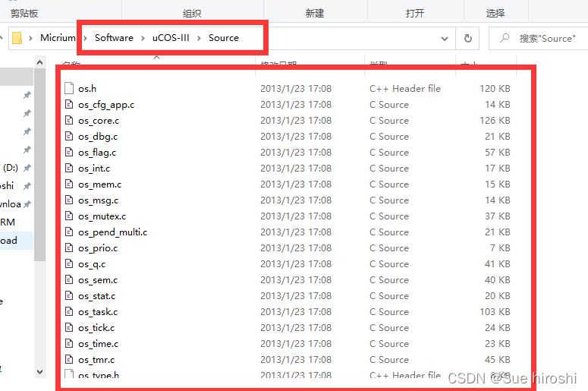This screenshot has width=588, height=391.
Task: Click the os_mutex.c file icon
Action: (x=69, y=216)
